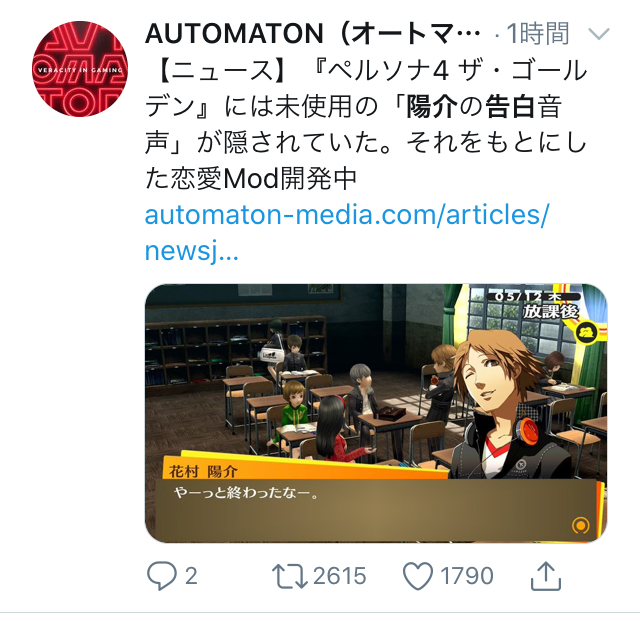Click the 花村 陽介 name label
Screen dimensions: 640x622
[203, 472]
